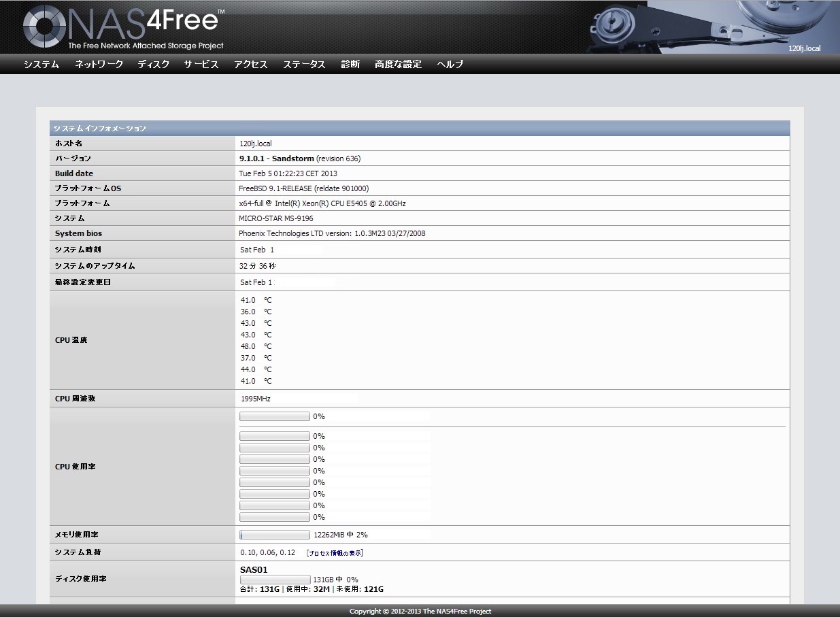840x617 pixels.
Task: Click the Intel Xeon CPU E5405 value
Action: point(323,203)
